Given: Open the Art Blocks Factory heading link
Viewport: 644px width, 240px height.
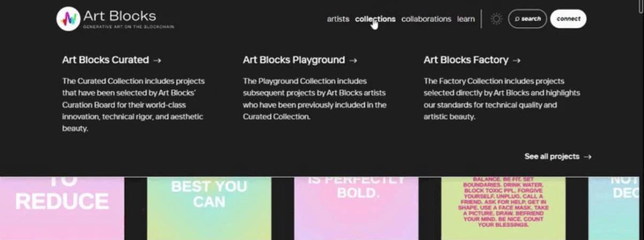Looking at the screenshot, I should tap(465, 60).
